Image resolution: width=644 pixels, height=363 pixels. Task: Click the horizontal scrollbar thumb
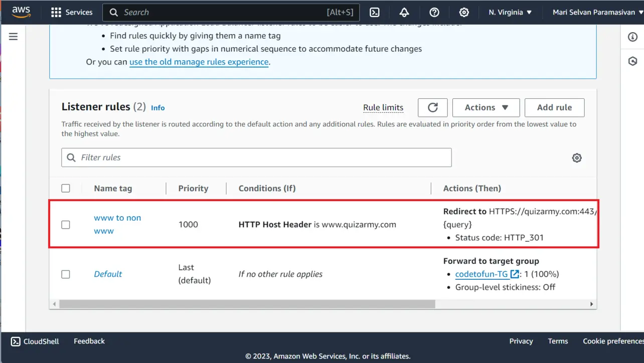point(247,304)
